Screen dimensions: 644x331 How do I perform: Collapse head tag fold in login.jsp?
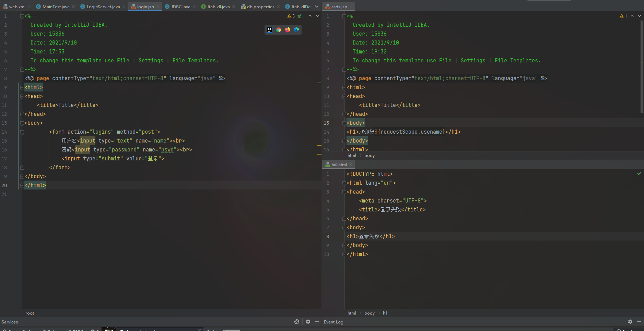click(x=22, y=96)
